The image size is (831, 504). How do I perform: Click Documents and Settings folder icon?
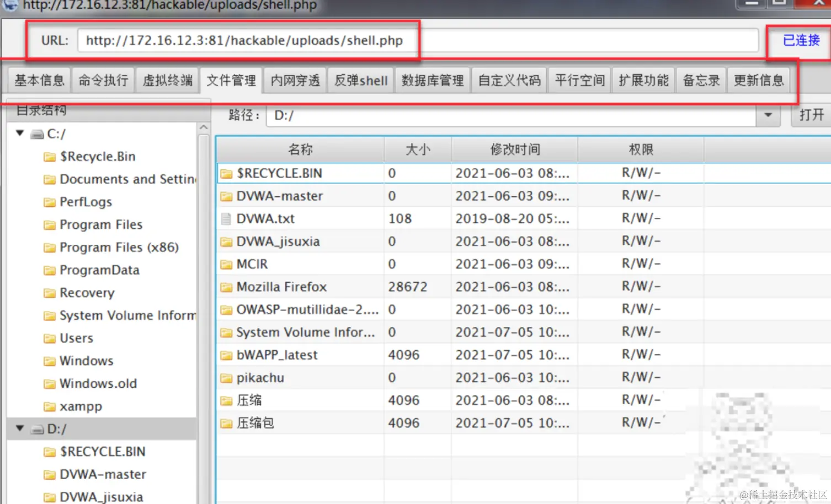click(x=50, y=180)
